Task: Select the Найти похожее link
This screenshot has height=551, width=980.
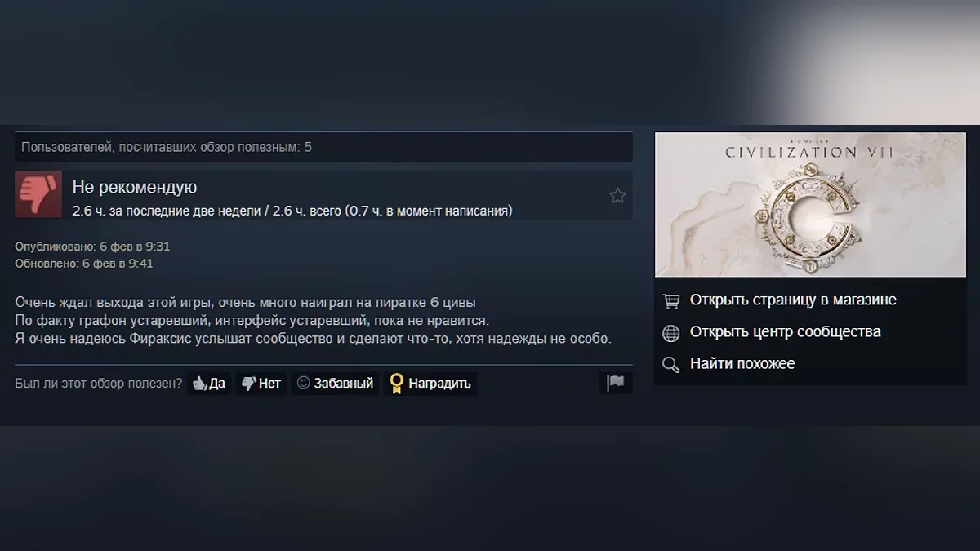Action: [742, 363]
